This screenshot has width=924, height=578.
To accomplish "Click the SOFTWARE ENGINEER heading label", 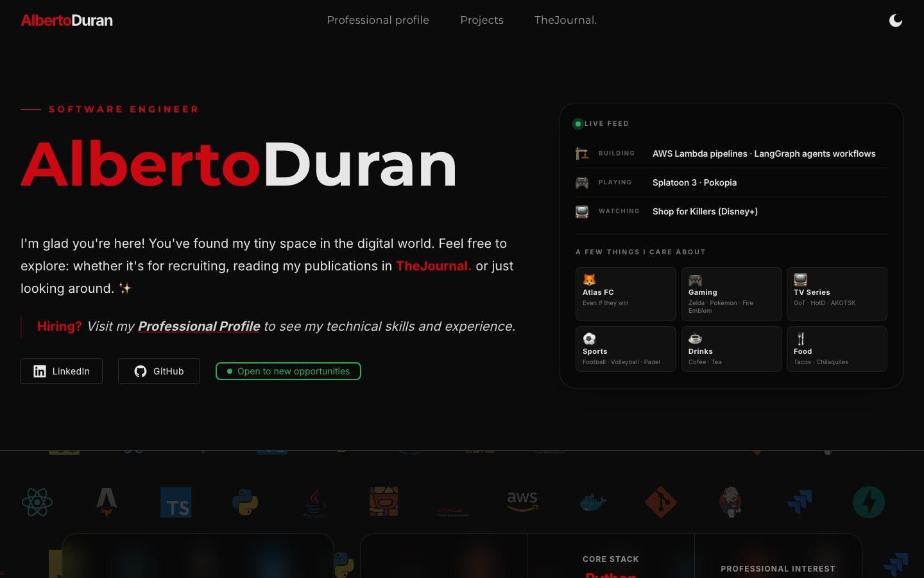I will (124, 109).
